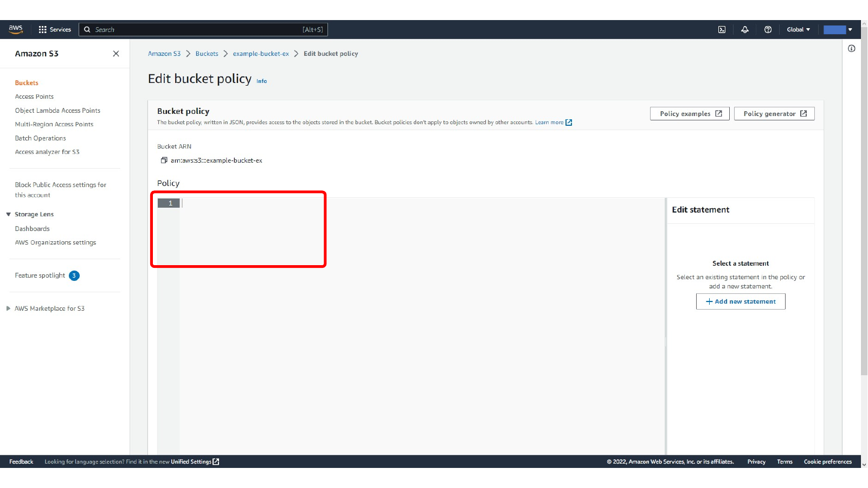
Task: Click line 1 of policy editor
Action: pos(423,203)
